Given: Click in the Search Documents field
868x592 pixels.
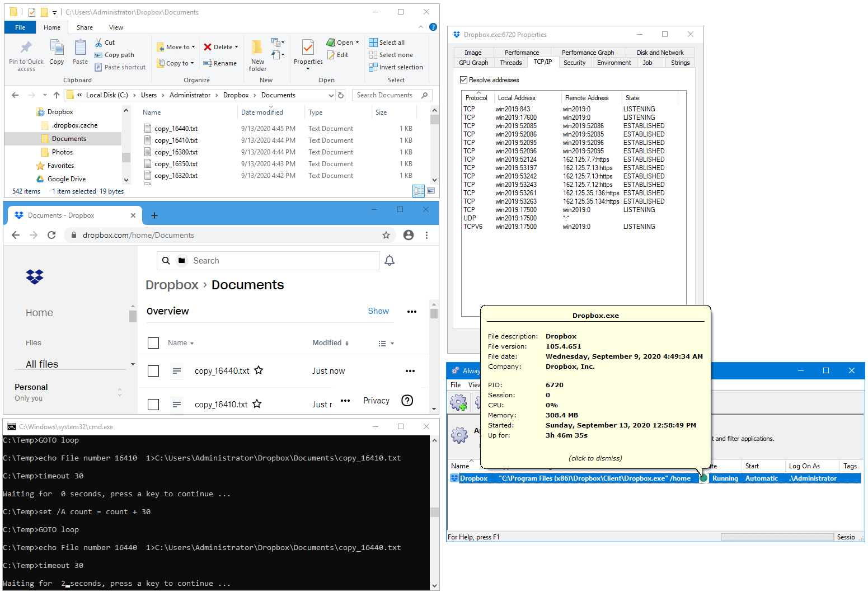Looking at the screenshot, I should (x=392, y=95).
